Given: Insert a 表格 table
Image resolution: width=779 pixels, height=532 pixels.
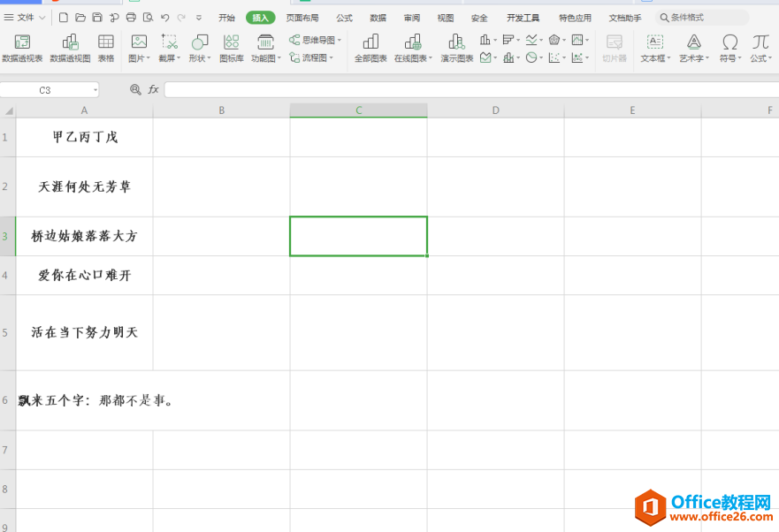Looking at the screenshot, I should coord(106,49).
